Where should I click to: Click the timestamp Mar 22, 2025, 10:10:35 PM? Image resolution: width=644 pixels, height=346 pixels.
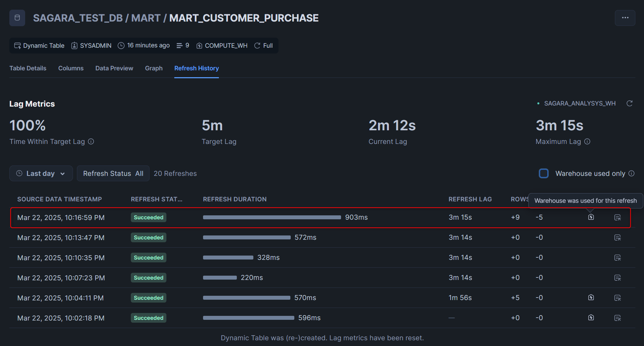click(x=61, y=258)
